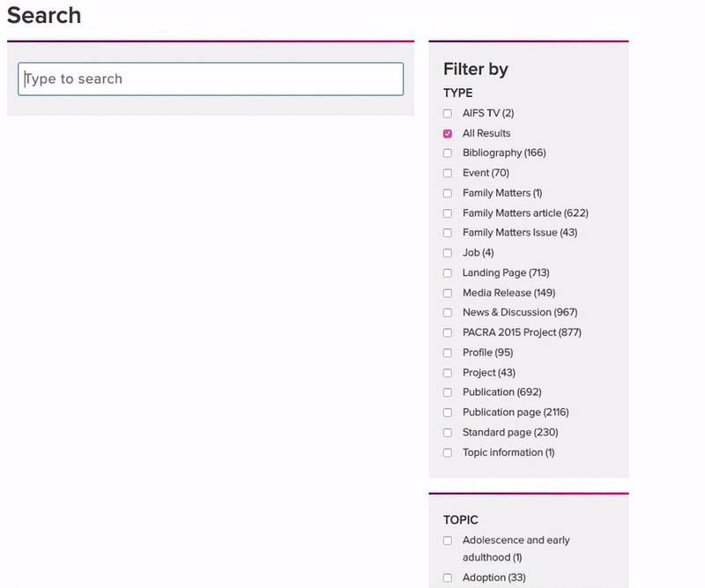705x588 pixels.
Task: Filter results by Profile (95)
Action: 448,354
